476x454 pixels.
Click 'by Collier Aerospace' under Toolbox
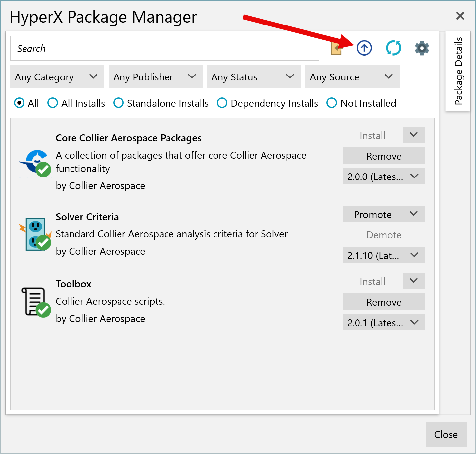pyautogui.click(x=100, y=318)
